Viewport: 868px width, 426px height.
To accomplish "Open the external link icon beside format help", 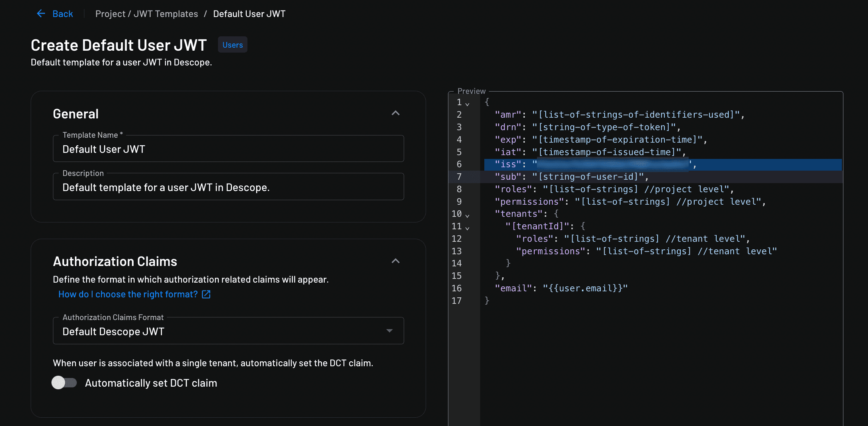I will pyautogui.click(x=206, y=294).
